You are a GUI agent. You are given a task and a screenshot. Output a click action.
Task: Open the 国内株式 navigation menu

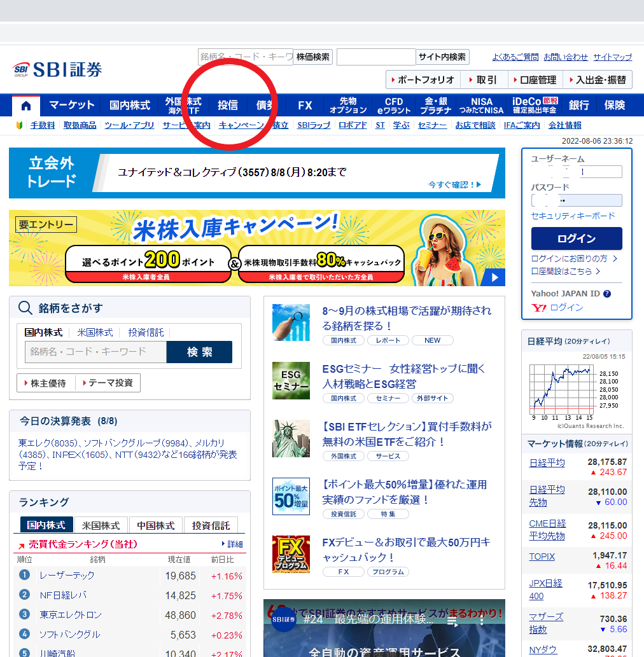(130, 105)
